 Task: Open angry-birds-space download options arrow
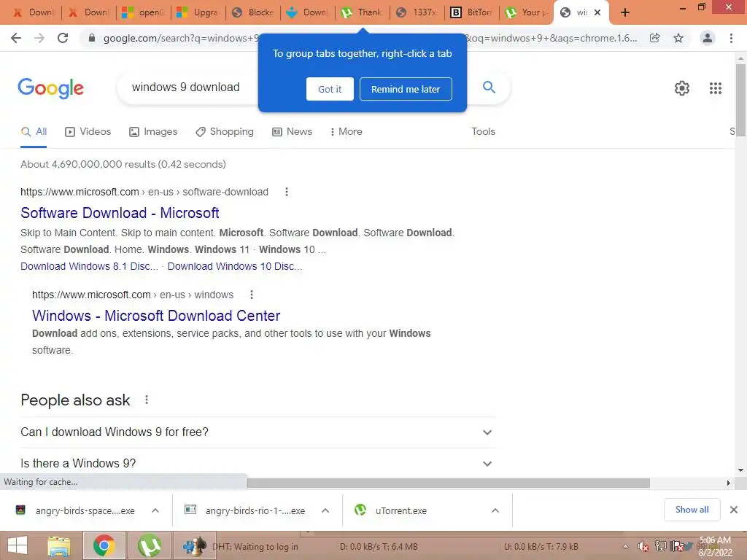coord(155,510)
